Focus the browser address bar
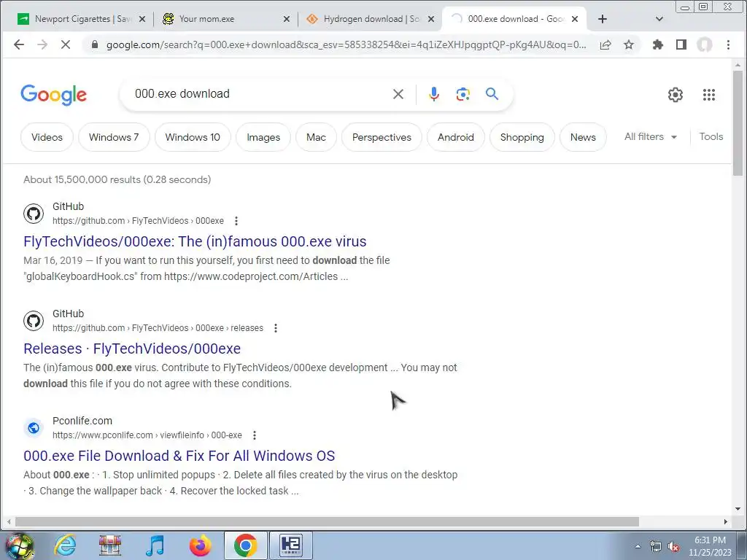 (345, 44)
